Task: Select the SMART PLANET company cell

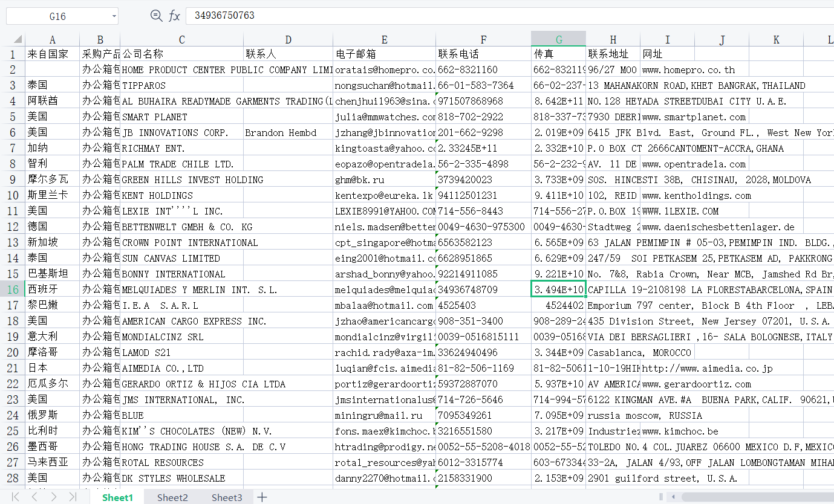Action: pos(182,117)
